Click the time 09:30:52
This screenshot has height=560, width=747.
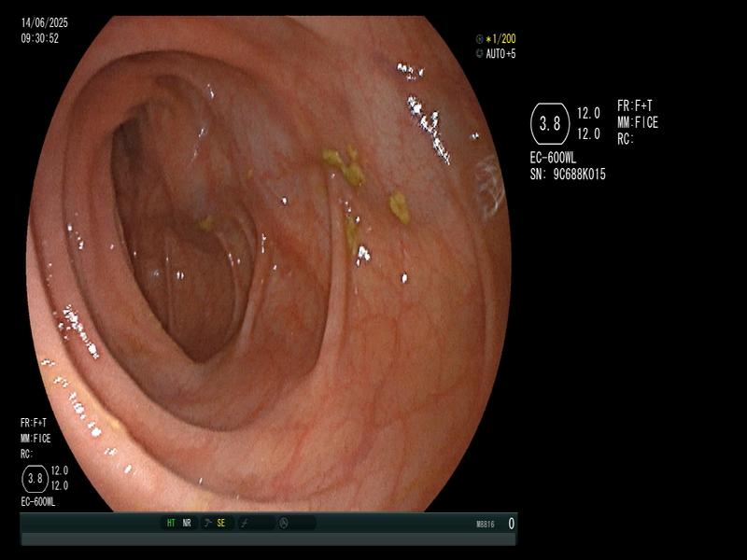pos(39,38)
